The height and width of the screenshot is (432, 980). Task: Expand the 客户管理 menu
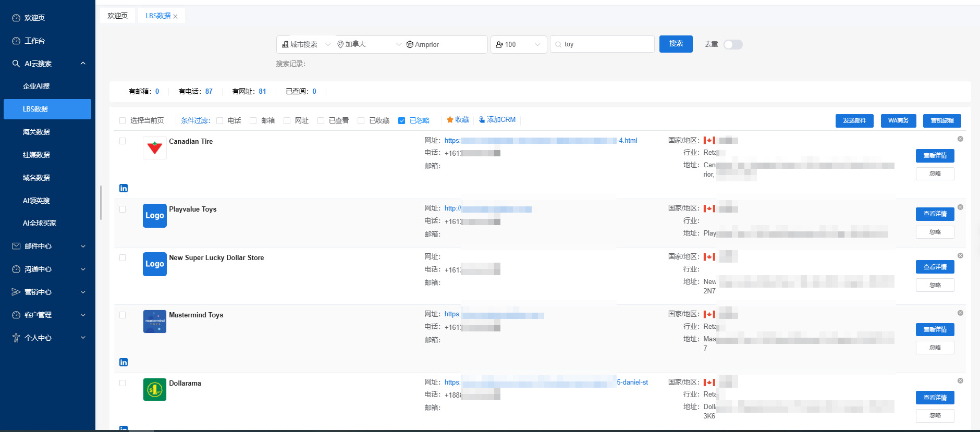(x=83, y=315)
